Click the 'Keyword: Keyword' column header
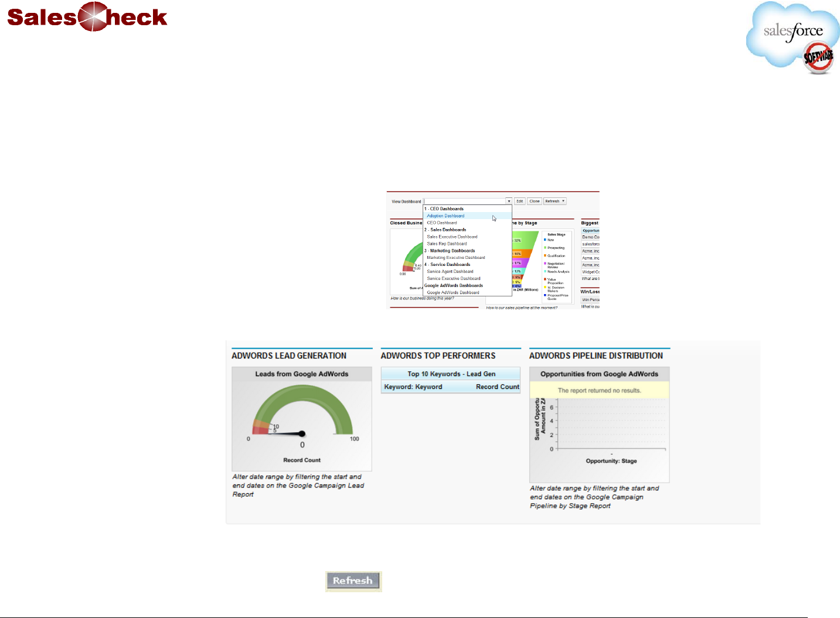Screen dimensions: 840x618 [413, 387]
